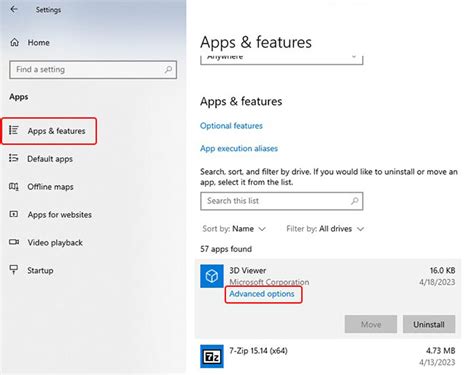Open Startup apps settings
474x375 pixels.
(40, 270)
